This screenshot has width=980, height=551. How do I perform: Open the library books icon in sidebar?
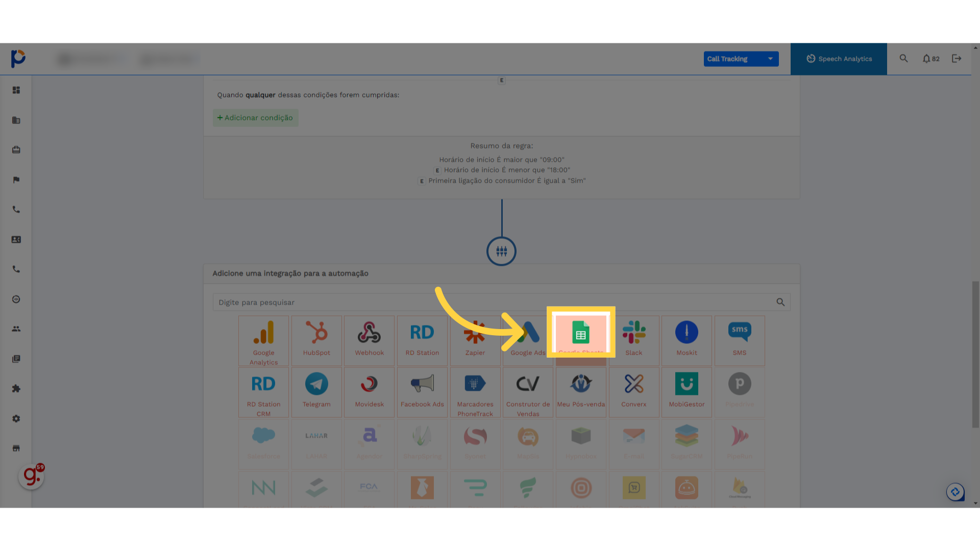[16, 359]
